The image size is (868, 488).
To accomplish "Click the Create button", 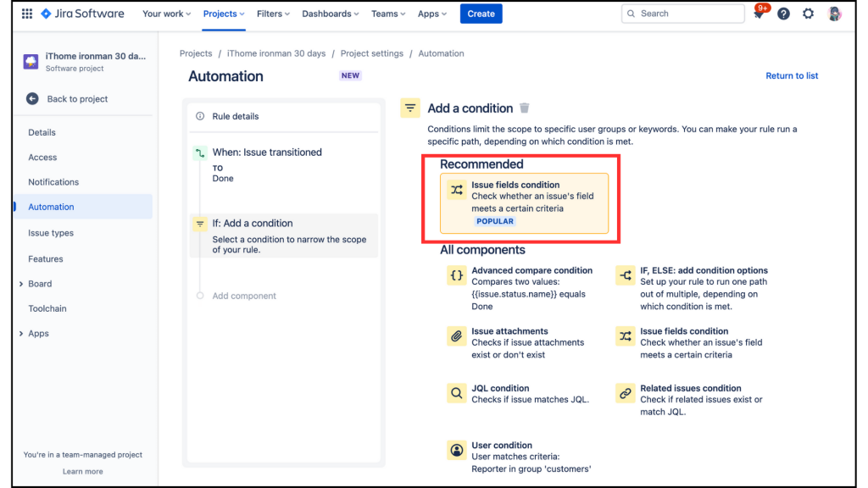I will coord(481,14).
